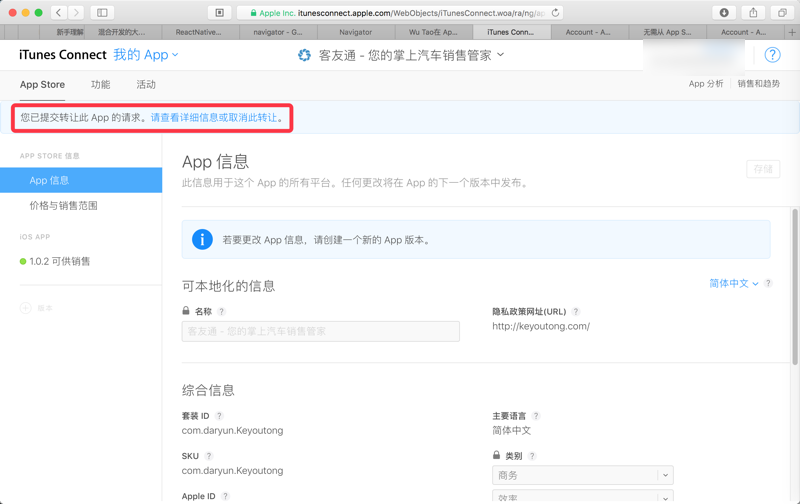Viewport: 800px width, 504px height.
Task: Click the Reader view icon
Action: click(219, 13)
